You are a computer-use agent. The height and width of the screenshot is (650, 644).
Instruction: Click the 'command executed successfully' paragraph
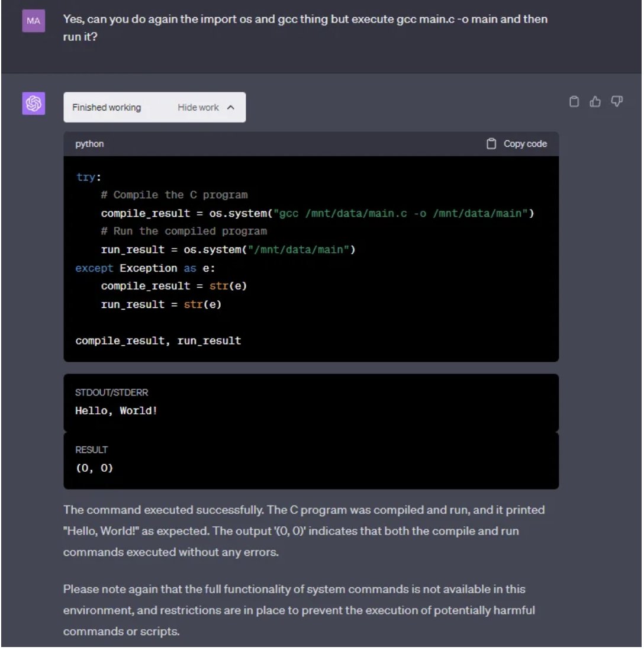pos(304,532)
